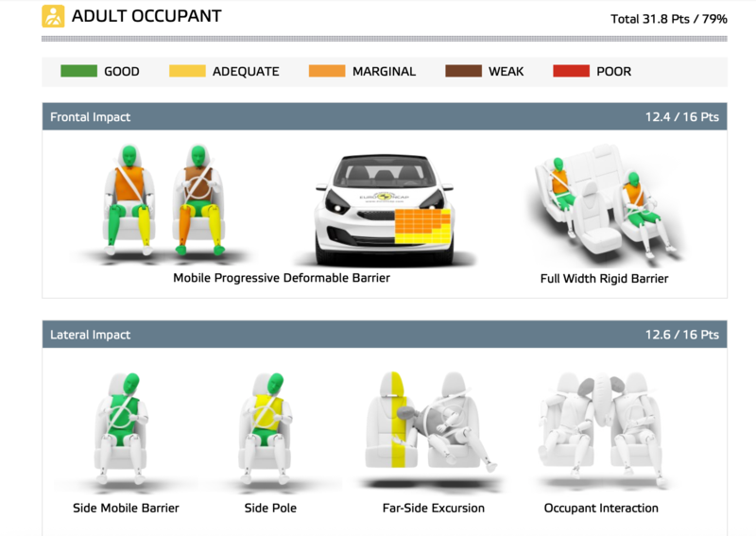Click the passenger dummy with orange chest

coord(129,200)
